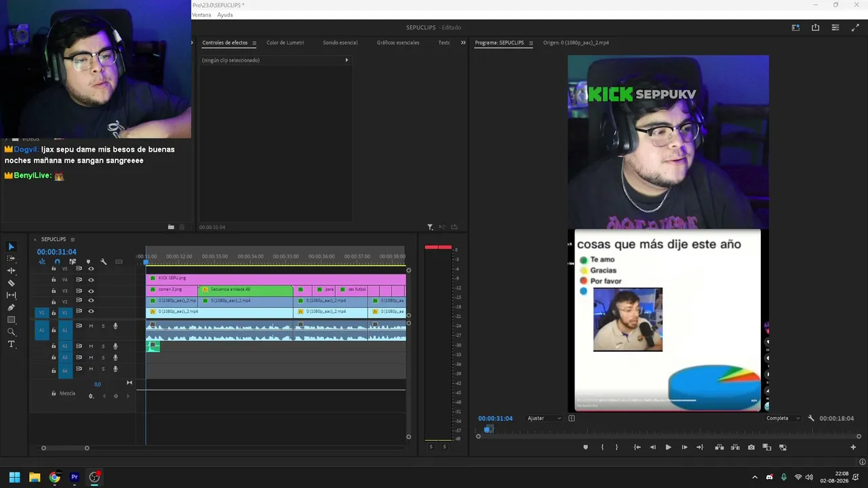Select the Razor tool
This screenshot has height=488, width=868.
(x=11, y=283)
